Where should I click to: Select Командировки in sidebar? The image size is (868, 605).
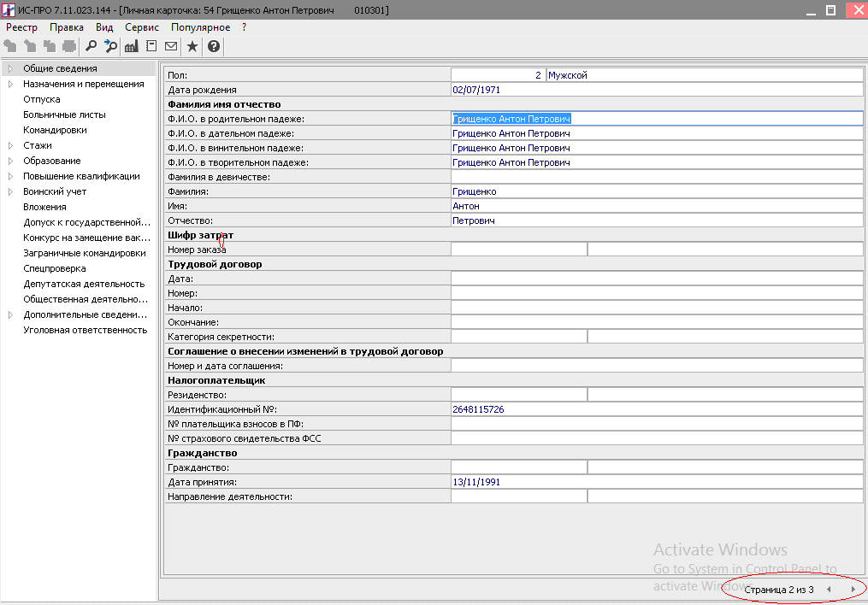(55, 130)
